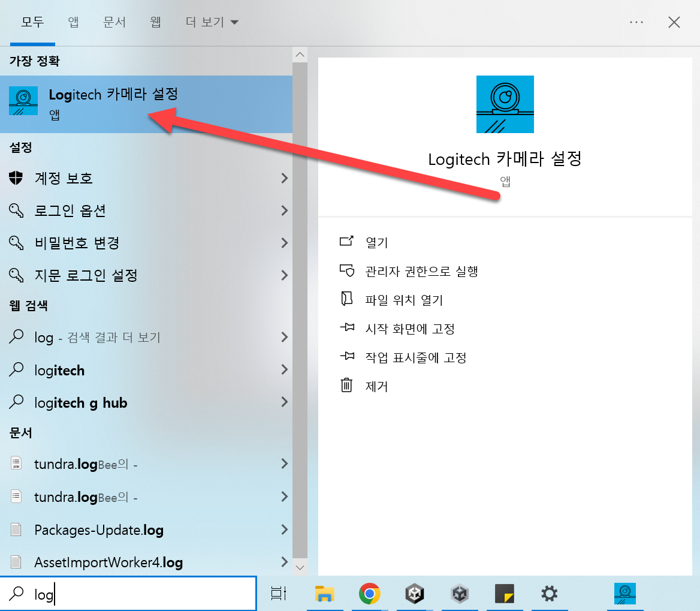
Task: Click the magnifier icon beside log web search
Action: (x=16, y=336)
